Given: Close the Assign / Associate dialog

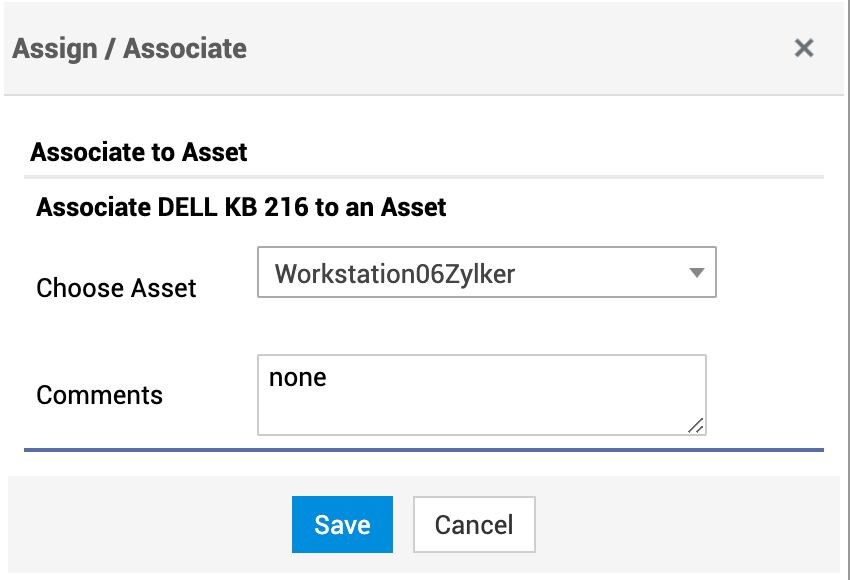Looking at the screenshot, I should (x=804, y=48).
